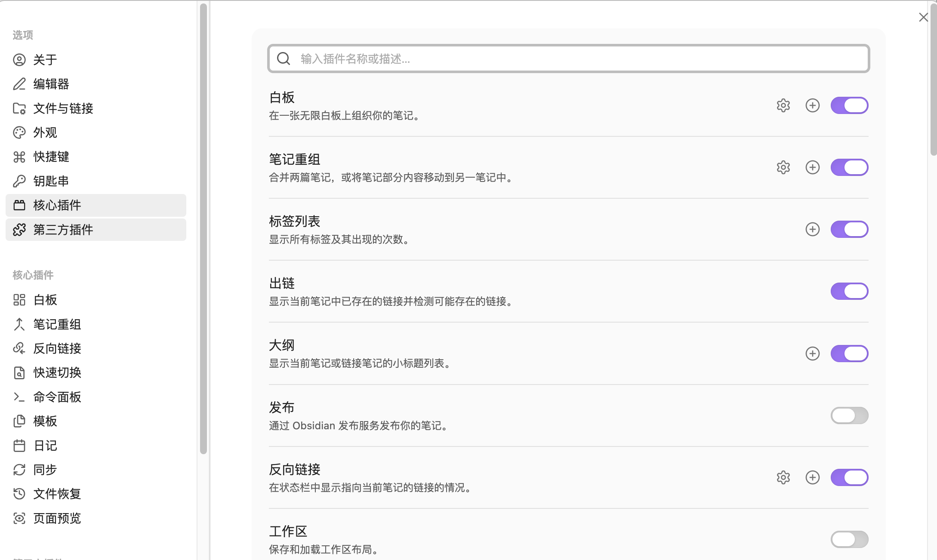This screenshot has height=560, width=937.
Task: Click the 大纲 plugin title
Action: pos(282,345)
